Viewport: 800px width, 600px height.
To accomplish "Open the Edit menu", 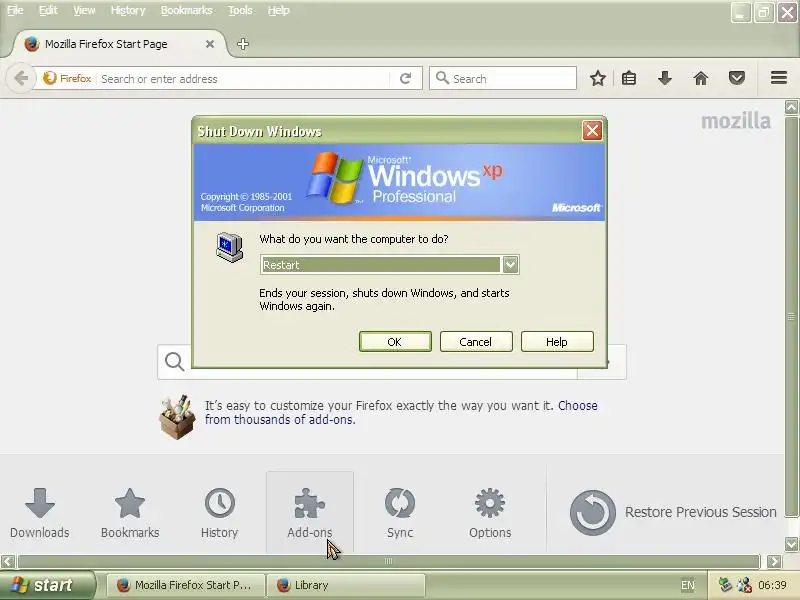I will tap(48, 10).
